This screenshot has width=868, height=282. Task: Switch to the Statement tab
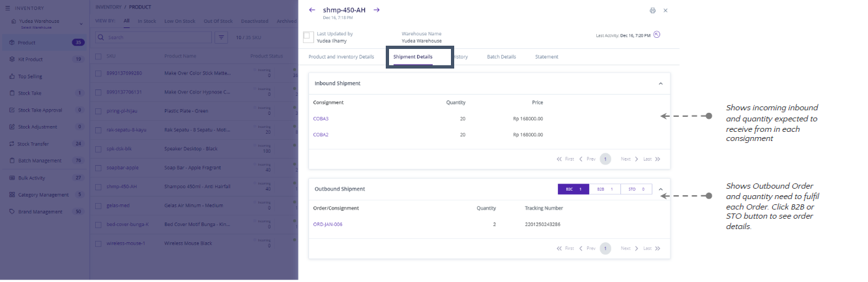[547, 57]
